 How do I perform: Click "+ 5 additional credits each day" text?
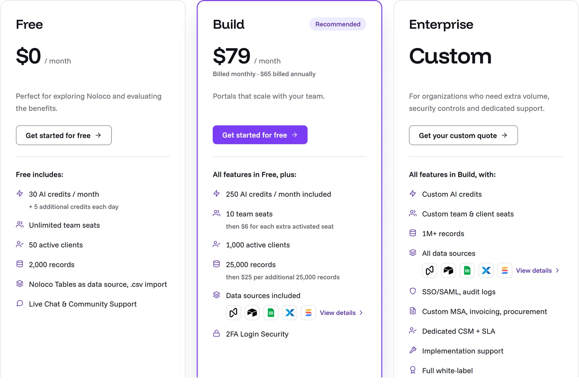click(74, 207)
